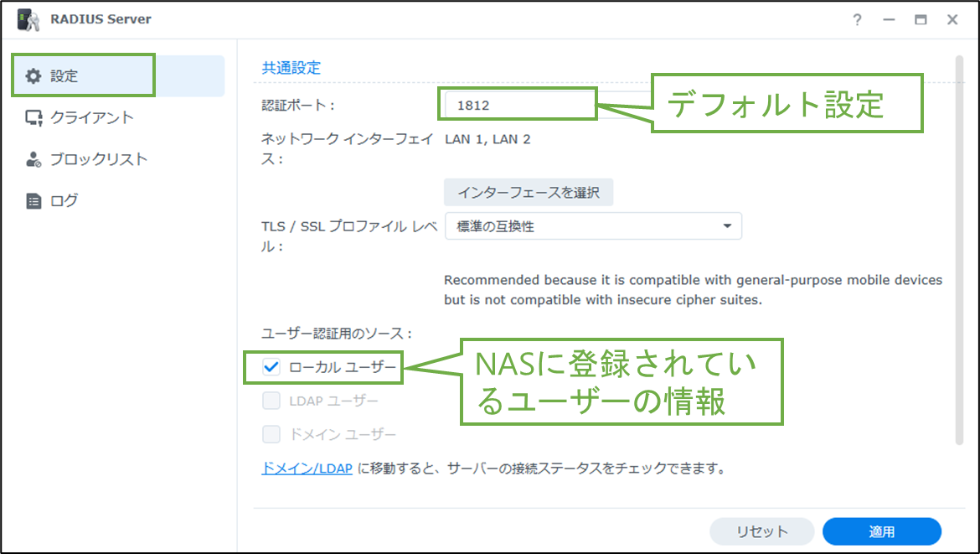Screen dimensions: 980x554
Task: Click inside the 認証ポート field showing 1812
Action: point(517,104)
